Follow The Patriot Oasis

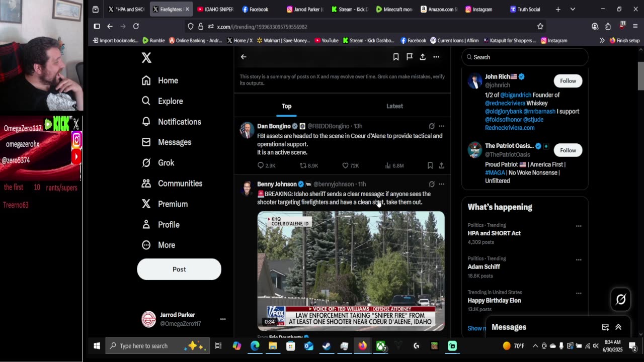568,150
